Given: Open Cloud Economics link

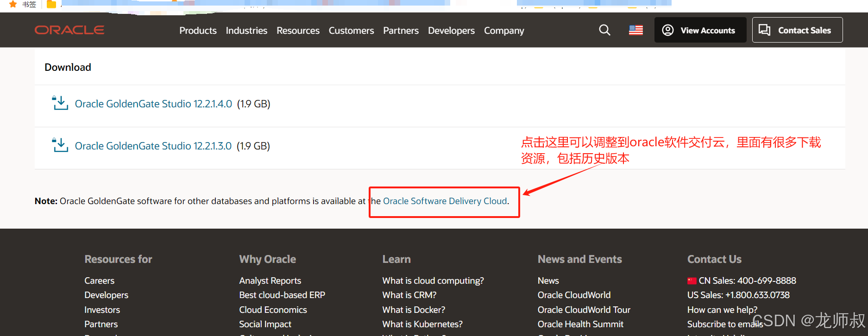Looking at the screenshot, I should pyautogui.click(x=273, y=310).
